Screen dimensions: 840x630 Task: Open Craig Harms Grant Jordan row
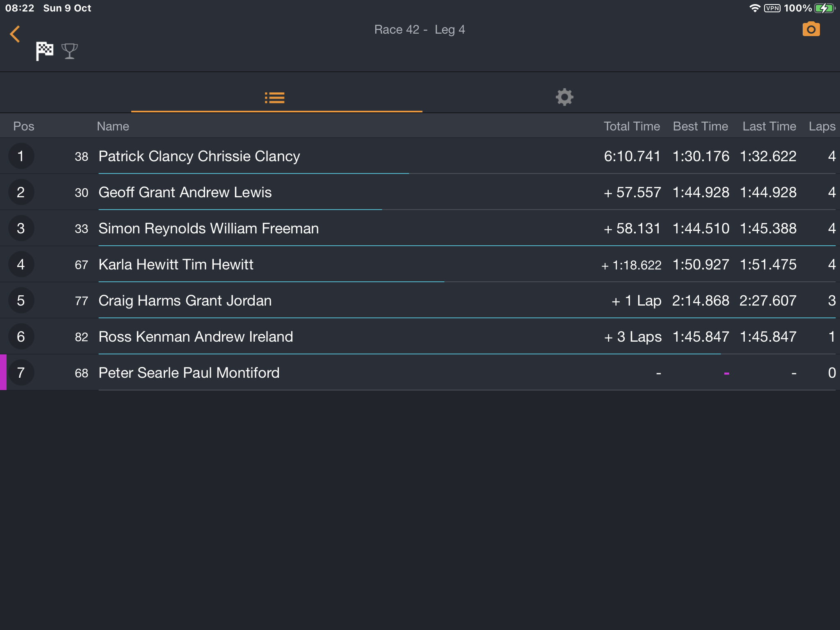(420, 300)
